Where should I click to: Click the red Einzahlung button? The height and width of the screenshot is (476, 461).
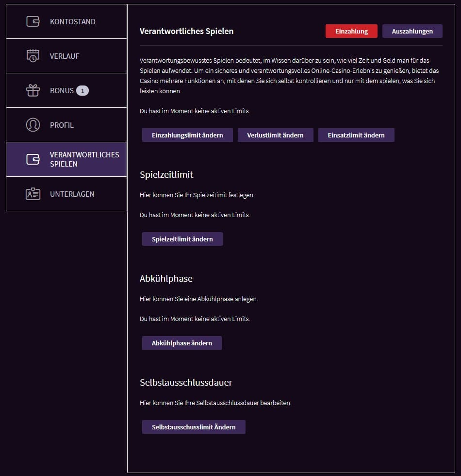351,31
